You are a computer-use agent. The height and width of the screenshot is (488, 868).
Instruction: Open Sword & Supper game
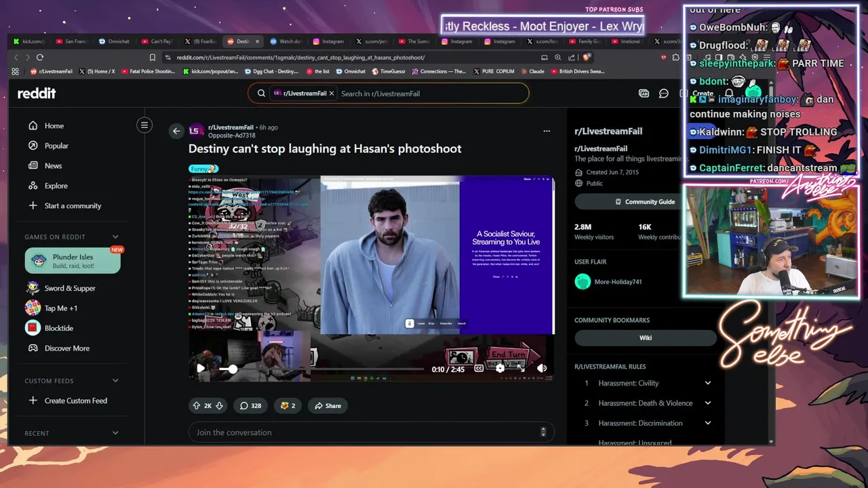click(x=70, y=288)
